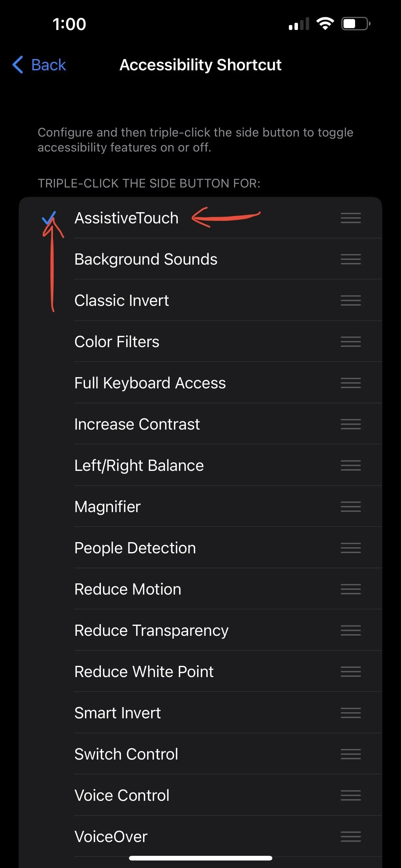Screen dimensions: 401x868
Task: Tap the reorder handle next to VoiceOver
Action: tap(350, 836)
